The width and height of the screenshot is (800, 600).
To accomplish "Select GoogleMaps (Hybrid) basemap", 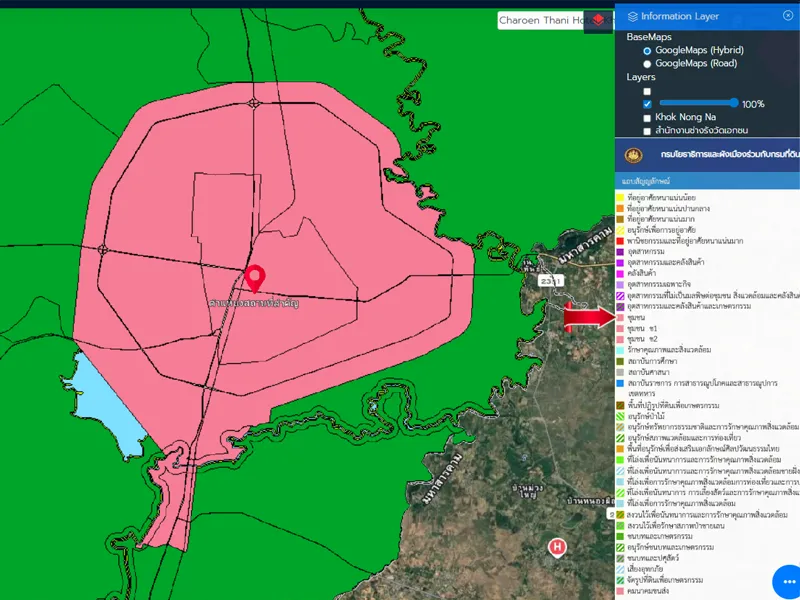I will [x=647, y=50].
